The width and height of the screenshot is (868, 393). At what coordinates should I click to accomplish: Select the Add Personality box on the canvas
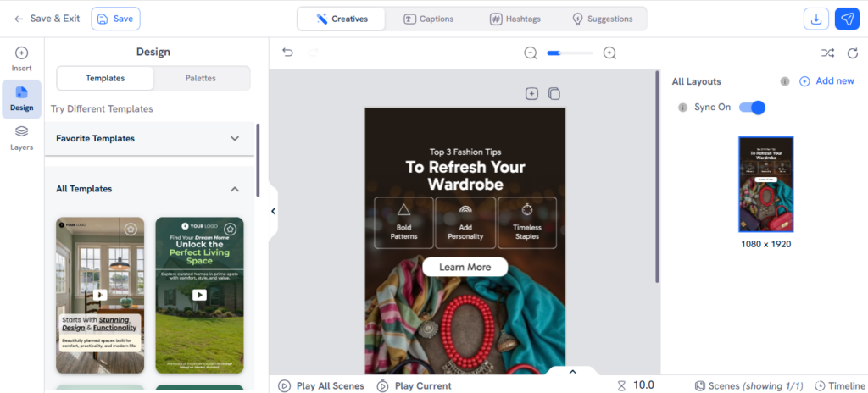465,223
